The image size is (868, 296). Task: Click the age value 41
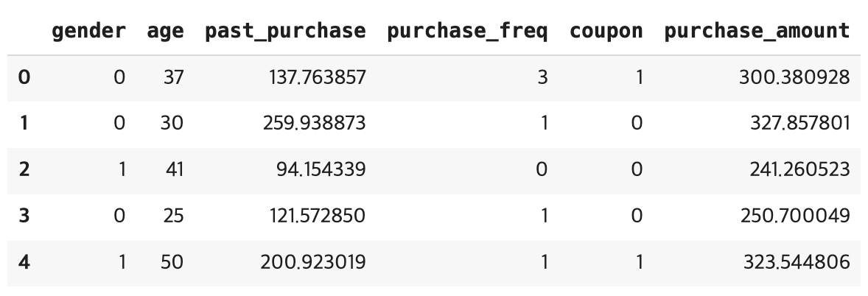pos(174,169)
